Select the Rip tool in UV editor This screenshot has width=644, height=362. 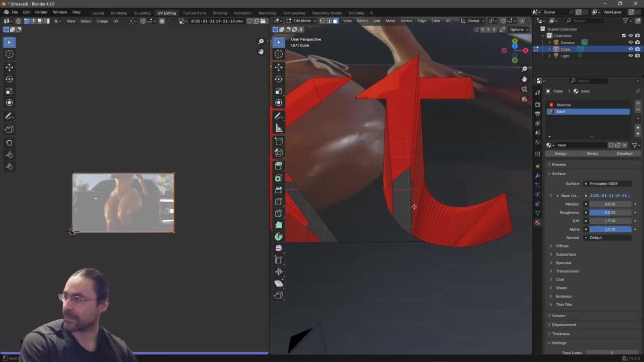point(9,129)
